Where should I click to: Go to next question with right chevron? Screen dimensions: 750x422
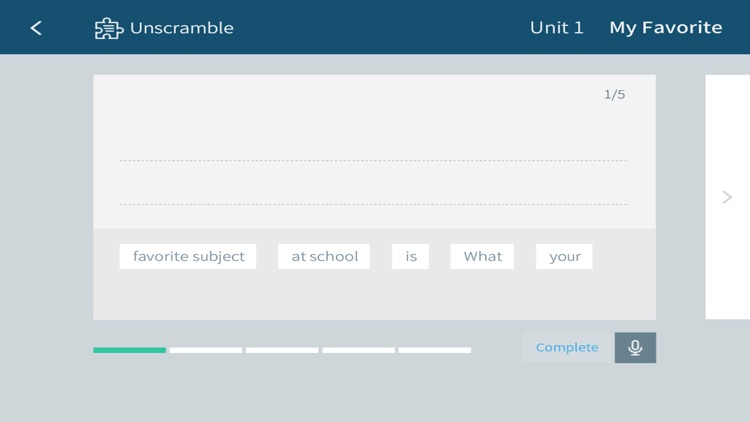coord(727,197)
